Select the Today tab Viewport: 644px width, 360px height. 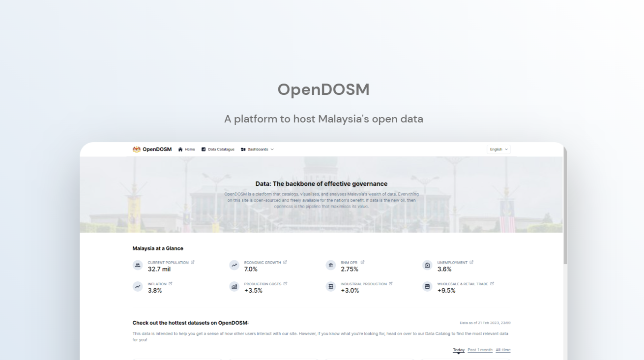(x=458, y=350)
